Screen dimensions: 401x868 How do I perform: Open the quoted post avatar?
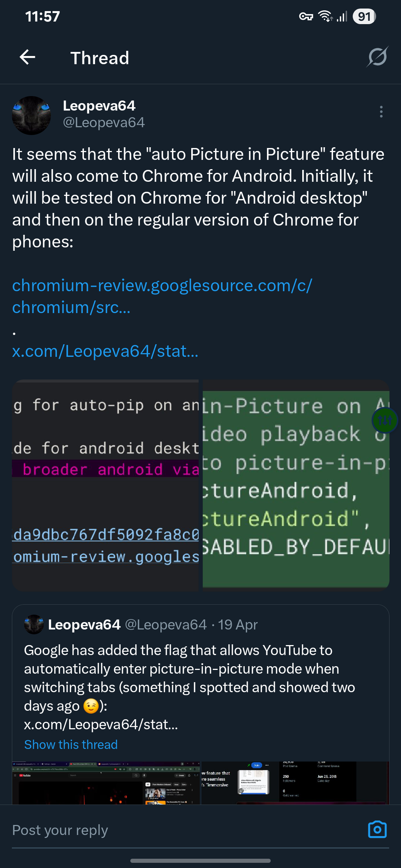pyautogui.click(x=34, y=624)
